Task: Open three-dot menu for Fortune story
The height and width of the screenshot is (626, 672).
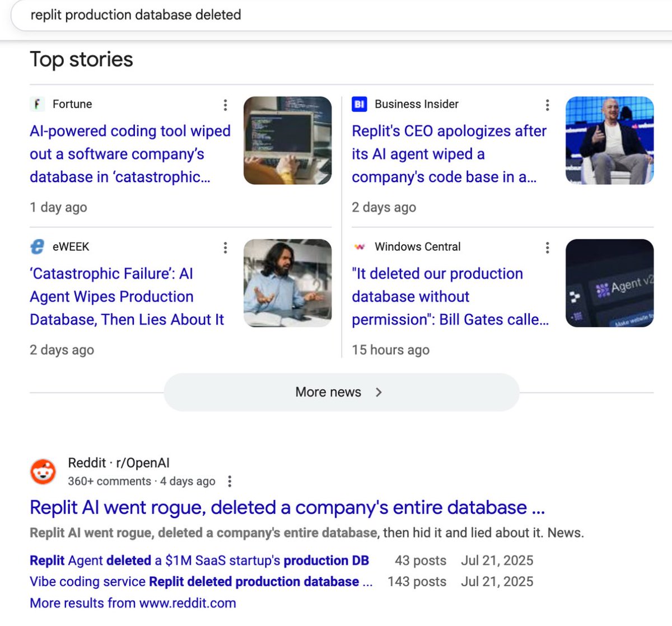Action: pyautogui.click(x=225, y=105)
